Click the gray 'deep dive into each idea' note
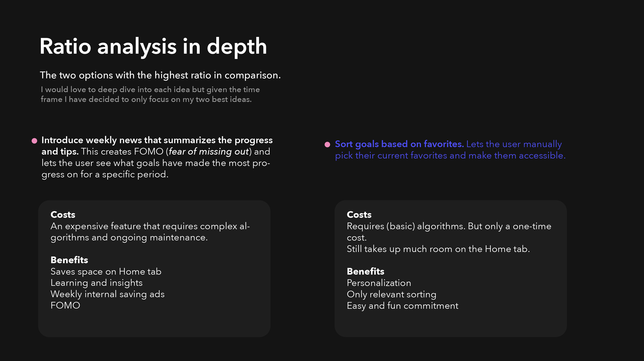The height and width of the screenshot is (361, 644). click(x=150, y=94)
